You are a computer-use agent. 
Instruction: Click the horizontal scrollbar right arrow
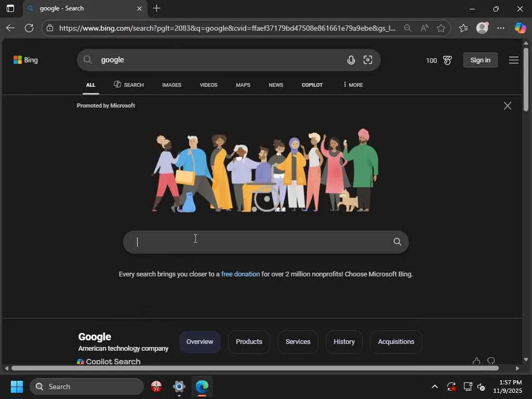coord(517,368)
